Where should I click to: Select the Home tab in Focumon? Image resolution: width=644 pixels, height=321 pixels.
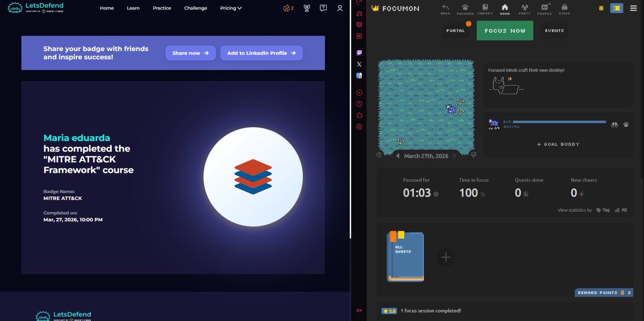pos(504,9)
